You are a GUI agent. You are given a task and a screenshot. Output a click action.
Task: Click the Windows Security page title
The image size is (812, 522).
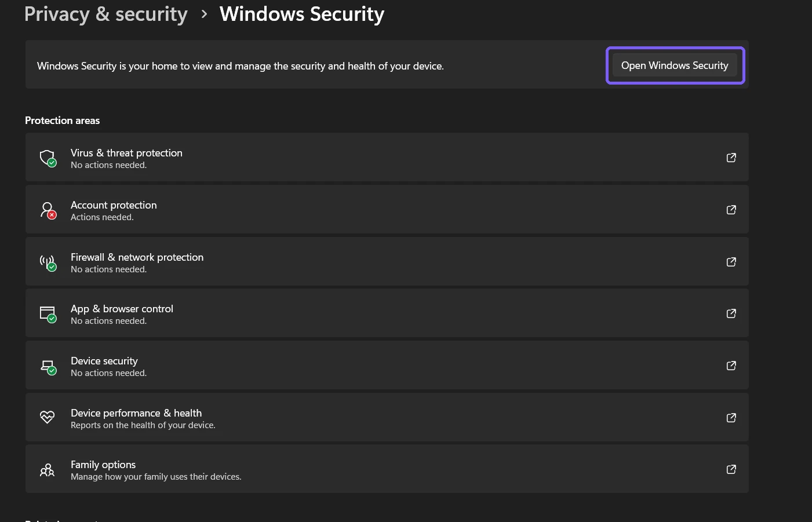[302, 14]
